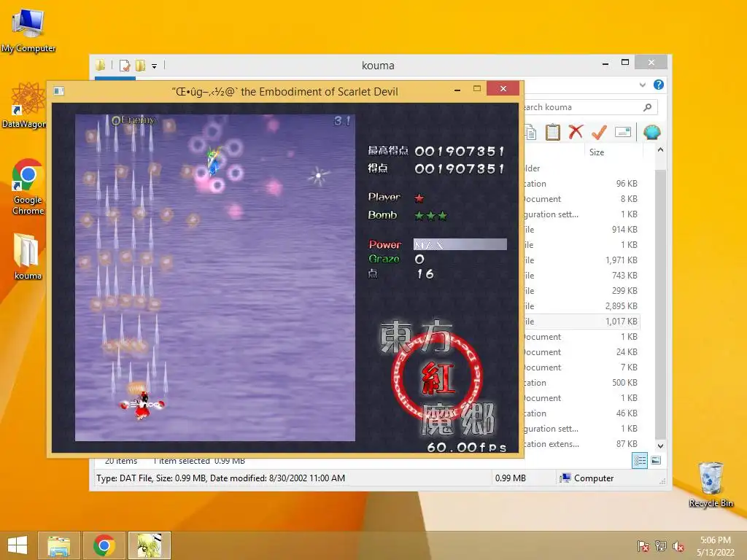
Task: Click the magnifier icon in the Search kouma box
Action: point(648,107)
